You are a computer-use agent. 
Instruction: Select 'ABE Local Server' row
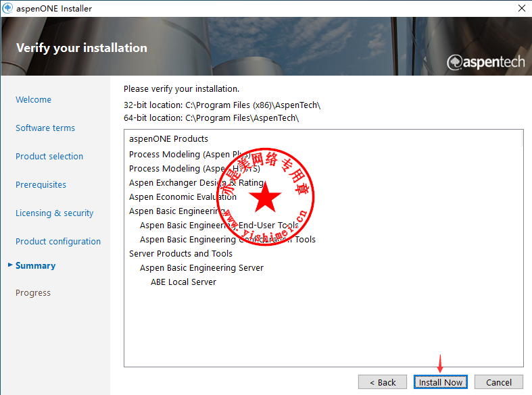click(183, 282)
